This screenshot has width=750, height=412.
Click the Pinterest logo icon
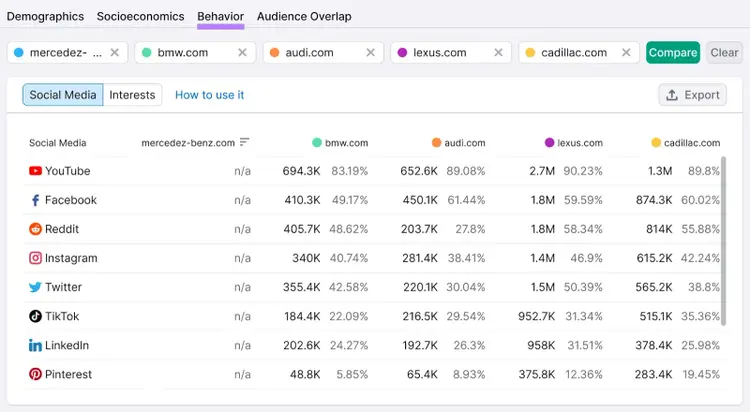(x=35, y=374)
